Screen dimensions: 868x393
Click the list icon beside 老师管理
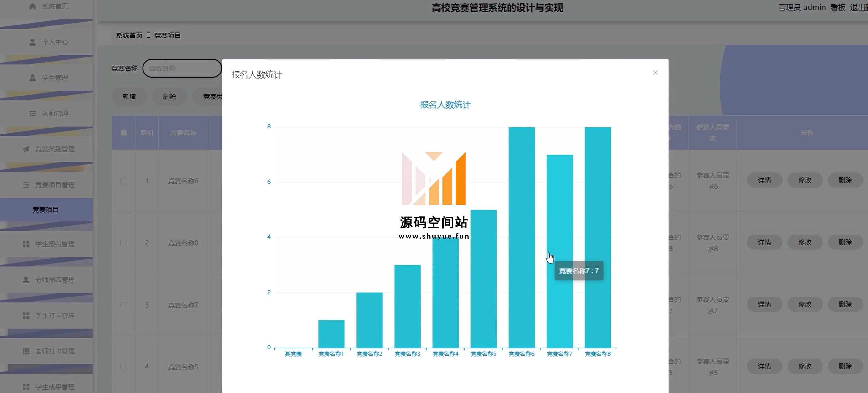[32, 114]
